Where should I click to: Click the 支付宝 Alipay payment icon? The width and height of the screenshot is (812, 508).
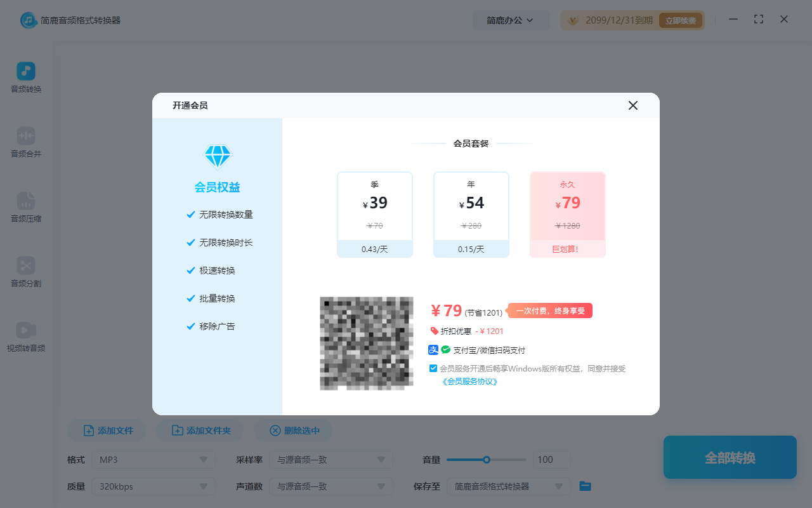tap(433, 350)
